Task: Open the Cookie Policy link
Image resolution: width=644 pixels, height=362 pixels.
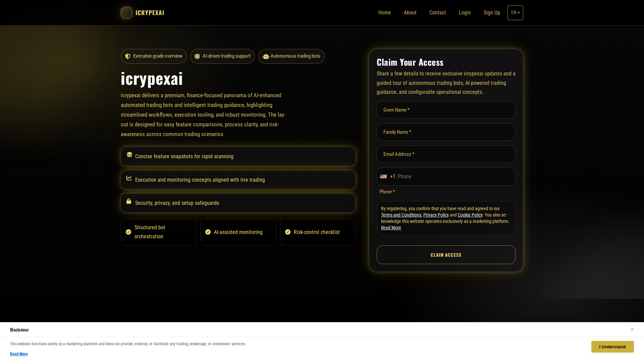Action: click(x=470, y=215)
